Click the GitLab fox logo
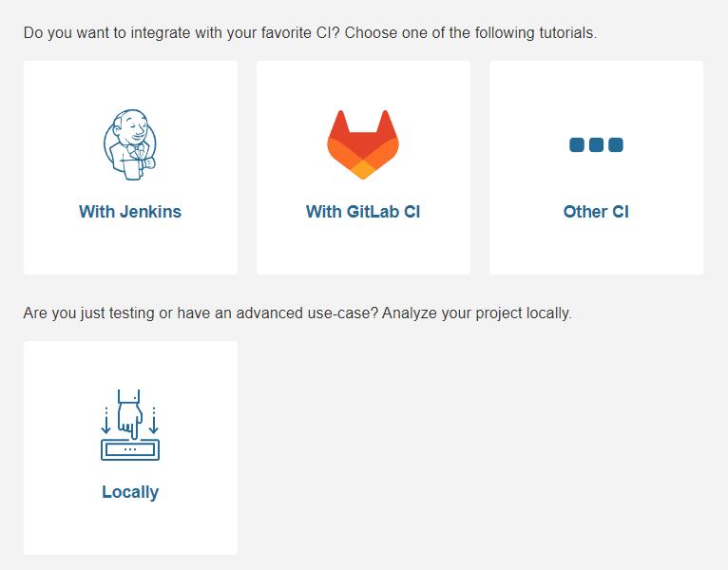This screenshot has width=728, height=570. point(363,144)
